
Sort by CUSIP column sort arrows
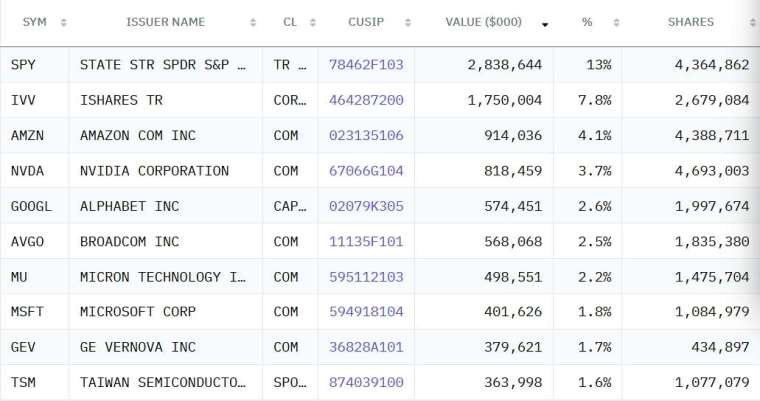[408, 22]
